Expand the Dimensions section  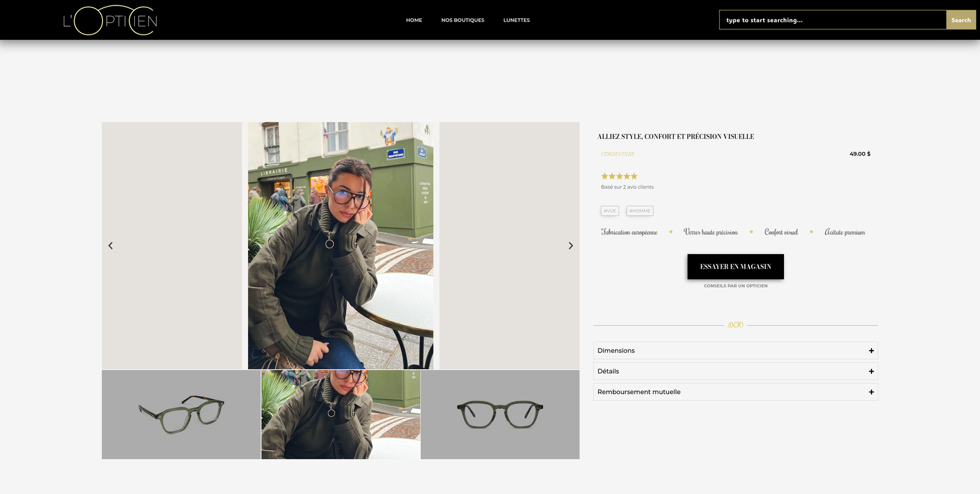pyautogui.click(x=736, y=351)
